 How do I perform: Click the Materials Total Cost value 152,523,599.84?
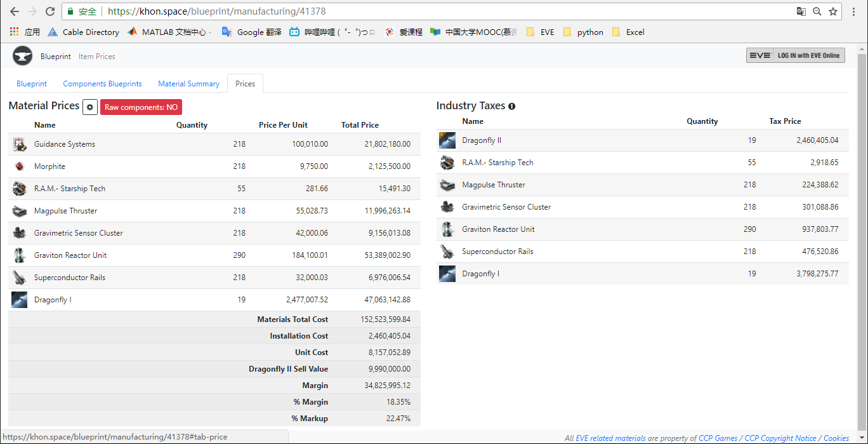[386, 320]
